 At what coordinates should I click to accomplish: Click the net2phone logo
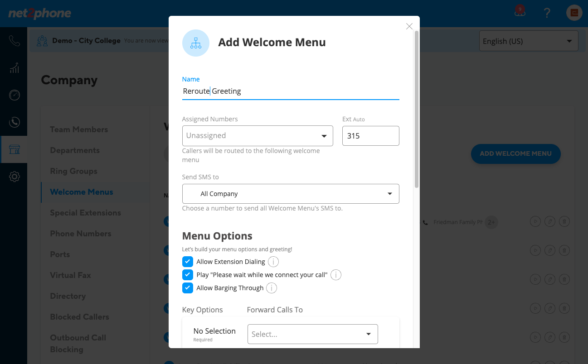point(40,14)
